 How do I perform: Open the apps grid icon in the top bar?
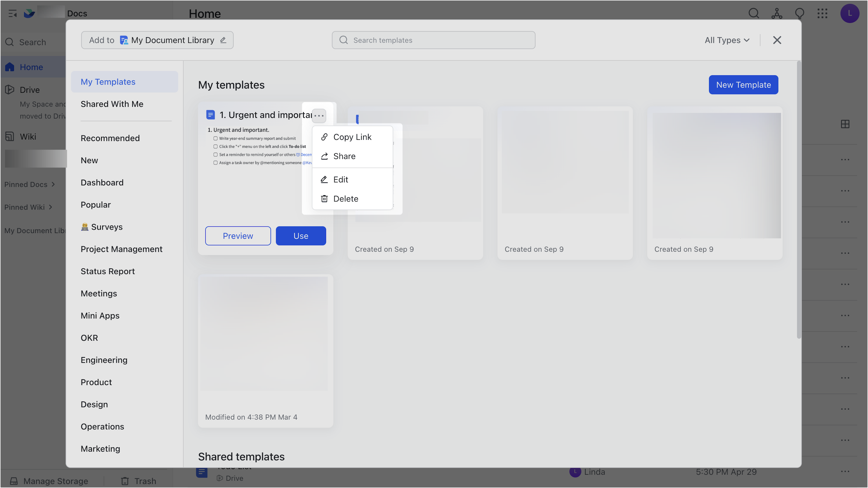(x=822, y=13)
